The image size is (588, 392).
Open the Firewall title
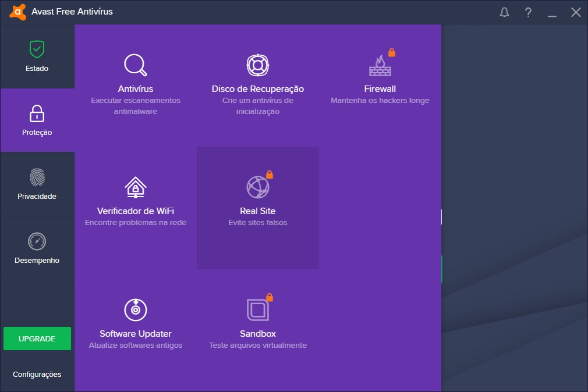[x=380, y=89]
